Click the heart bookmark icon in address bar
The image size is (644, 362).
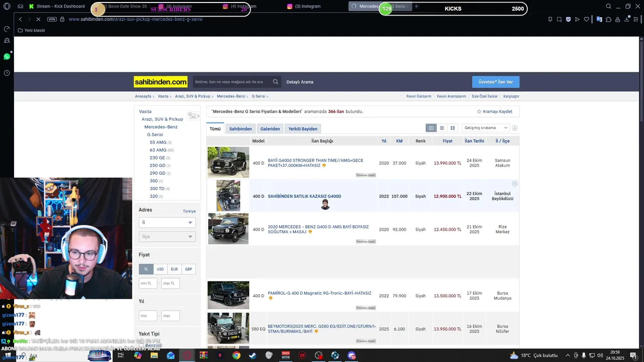586,19
